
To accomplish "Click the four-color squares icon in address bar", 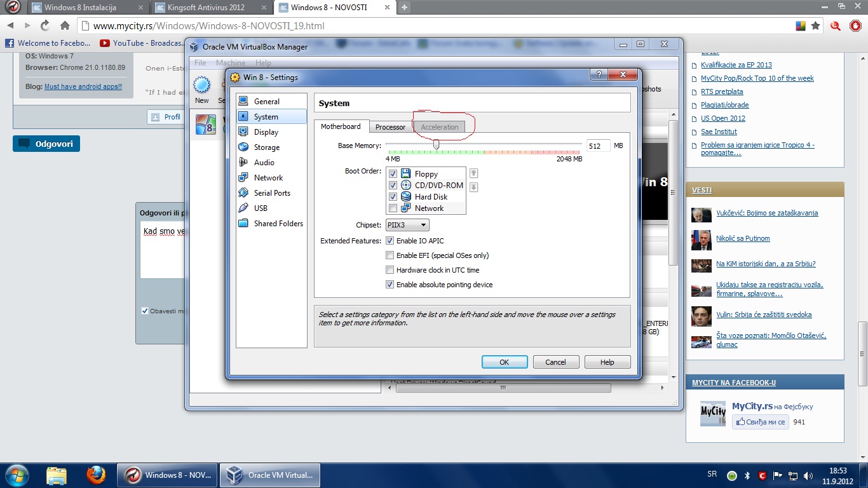I will [x=801, y=26].
